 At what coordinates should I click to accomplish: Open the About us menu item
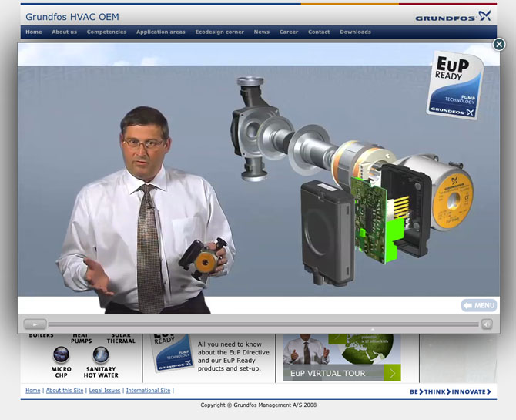click(x=64, y=32)
